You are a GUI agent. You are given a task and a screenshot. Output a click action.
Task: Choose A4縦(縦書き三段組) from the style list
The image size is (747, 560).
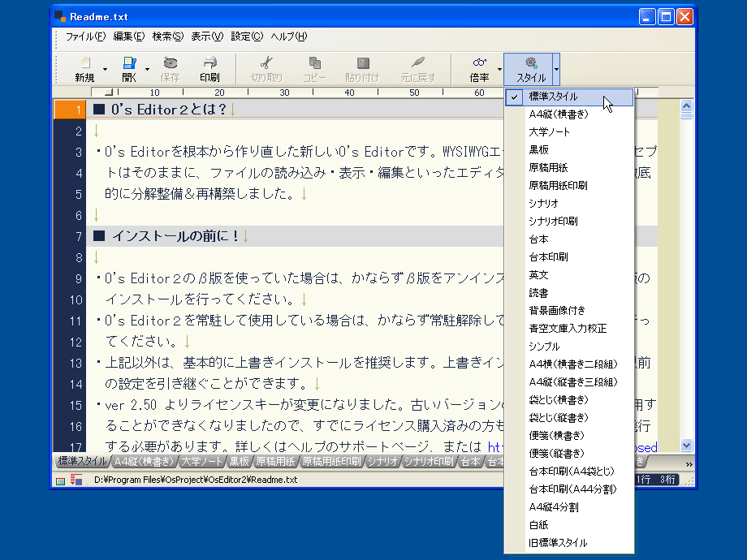(x=569, y=382)
